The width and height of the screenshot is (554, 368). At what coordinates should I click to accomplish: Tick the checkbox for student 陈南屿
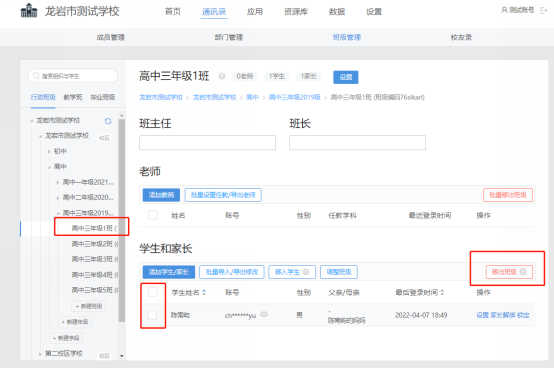(153, 315)
